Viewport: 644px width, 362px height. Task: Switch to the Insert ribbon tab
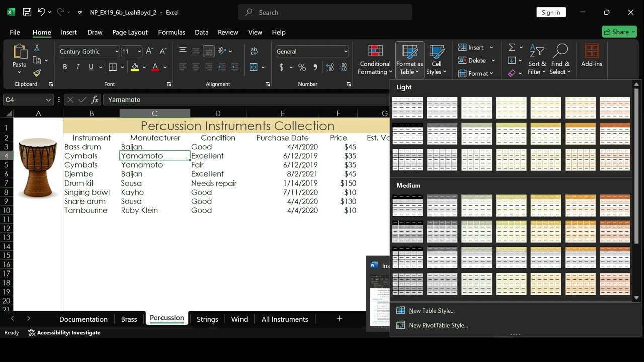69,32
